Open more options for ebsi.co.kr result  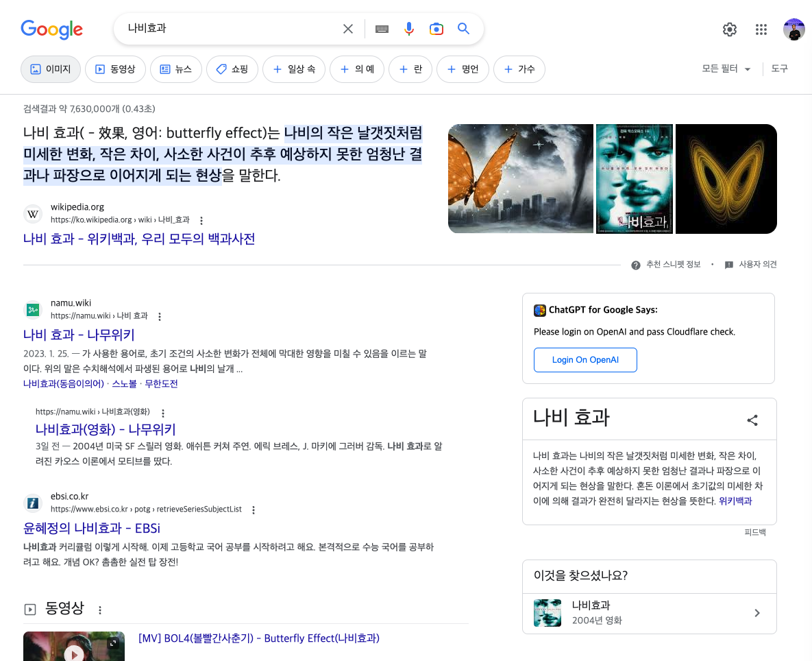click(x=254, y=509)
